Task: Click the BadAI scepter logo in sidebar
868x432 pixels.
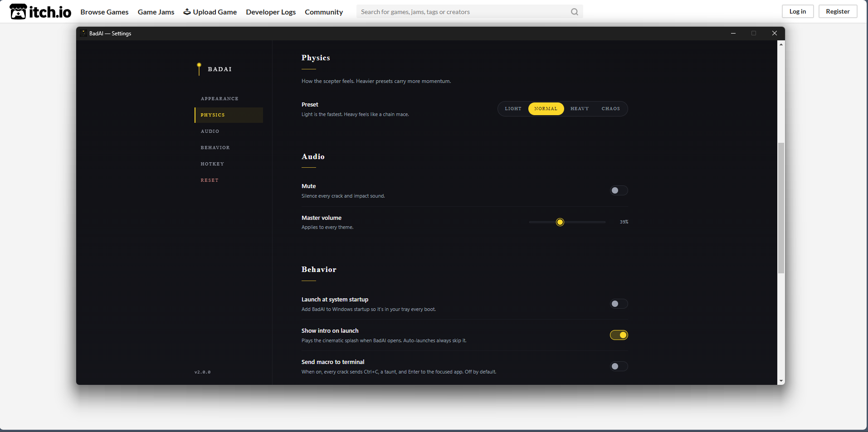Action: pos(199,69)
